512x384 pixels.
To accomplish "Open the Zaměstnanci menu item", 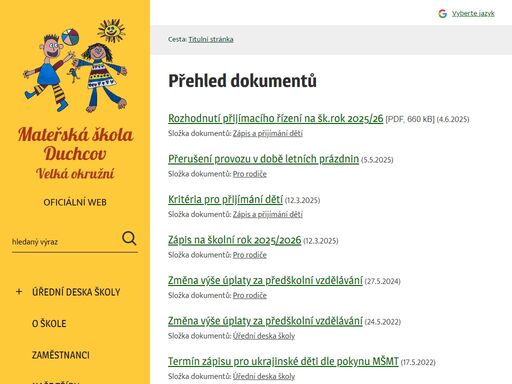I will point(61,355).
